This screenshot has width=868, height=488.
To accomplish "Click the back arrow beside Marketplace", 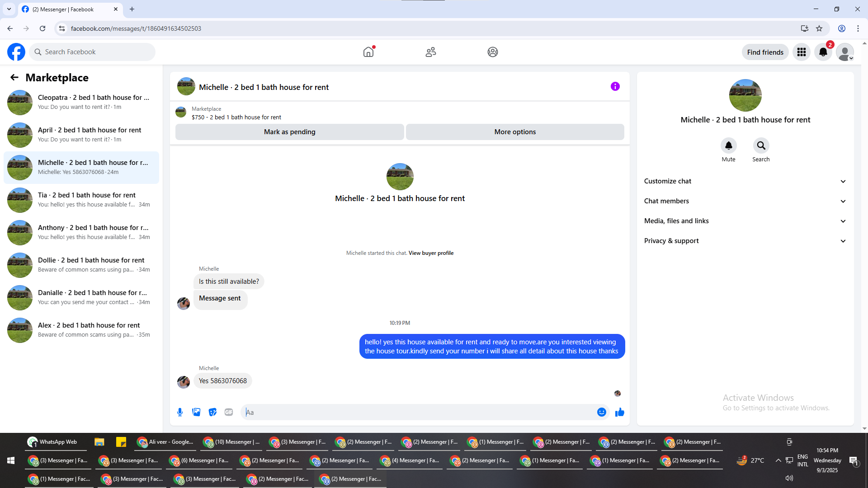I will pyautogui.click(x=14, y=78).
